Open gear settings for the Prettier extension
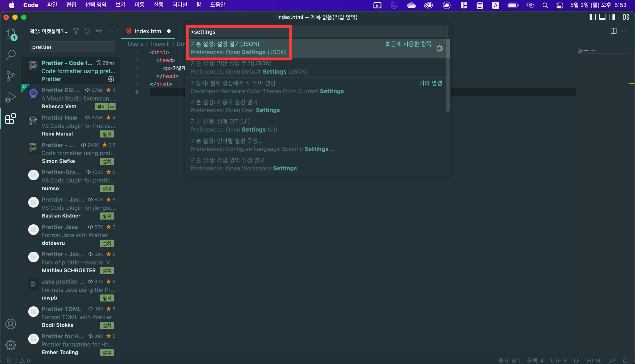The height and width of the screenshot is (364, 635). 111,79
